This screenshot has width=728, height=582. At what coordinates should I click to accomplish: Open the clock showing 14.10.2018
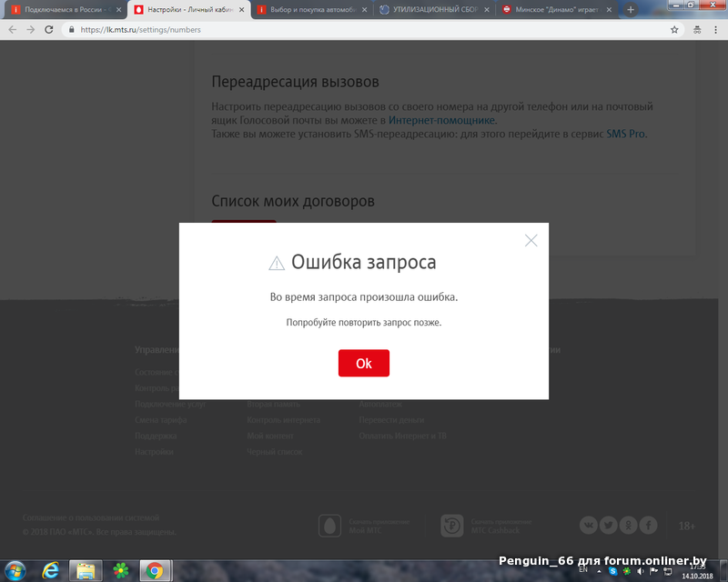697,572
